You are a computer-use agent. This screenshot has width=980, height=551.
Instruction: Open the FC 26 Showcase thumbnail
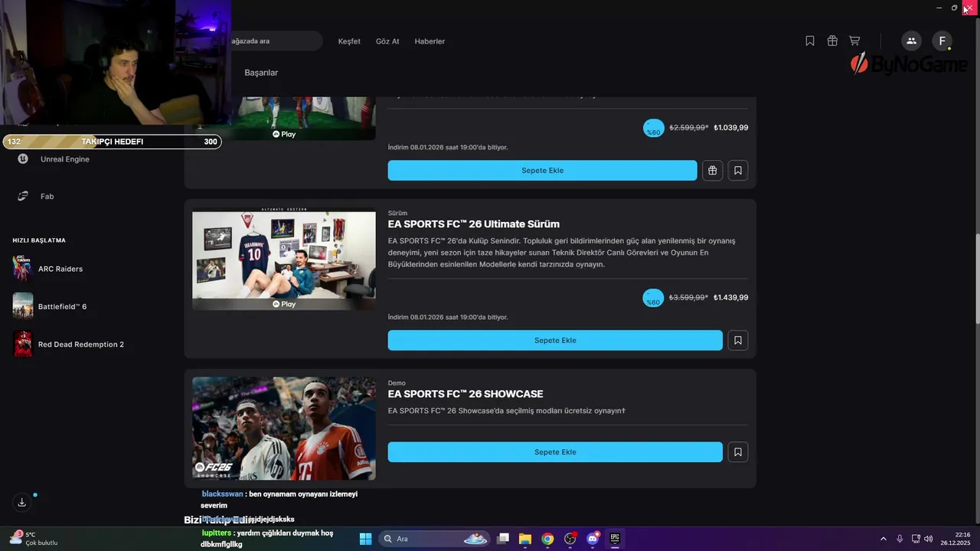284,429
